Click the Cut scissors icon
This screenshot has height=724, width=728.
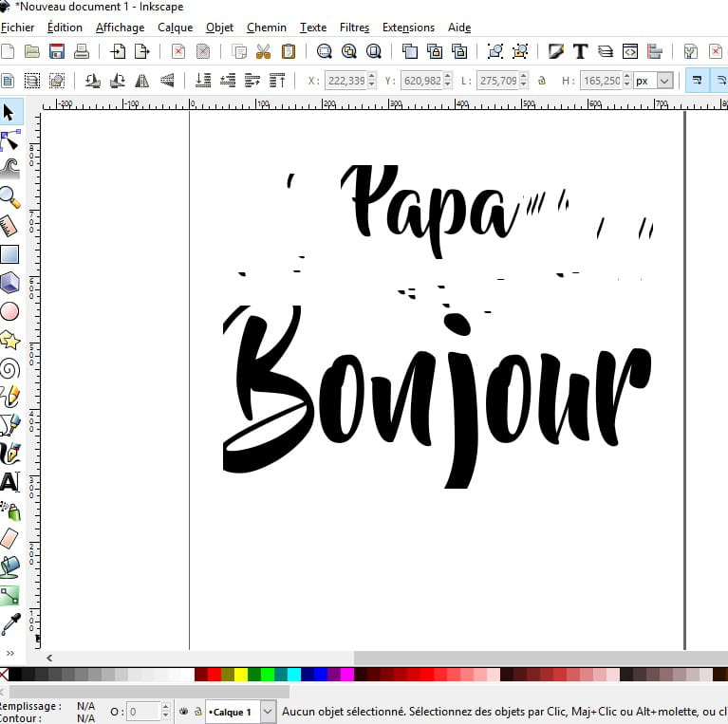(x=263, y=51)
